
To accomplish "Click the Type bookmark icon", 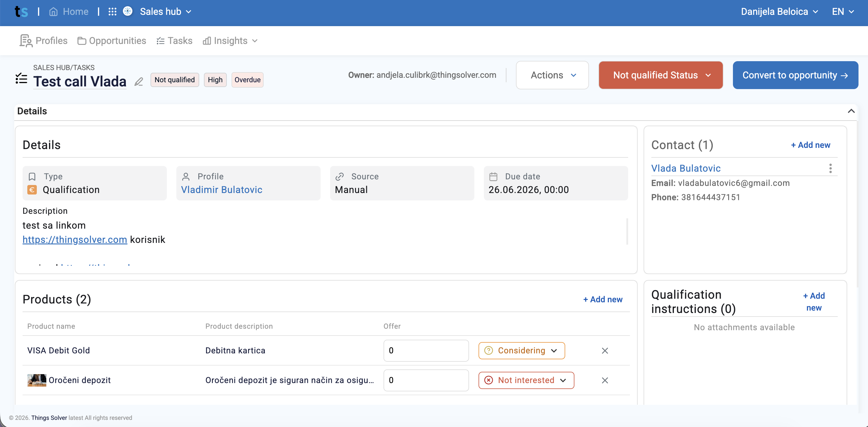I will click(32, 177).
